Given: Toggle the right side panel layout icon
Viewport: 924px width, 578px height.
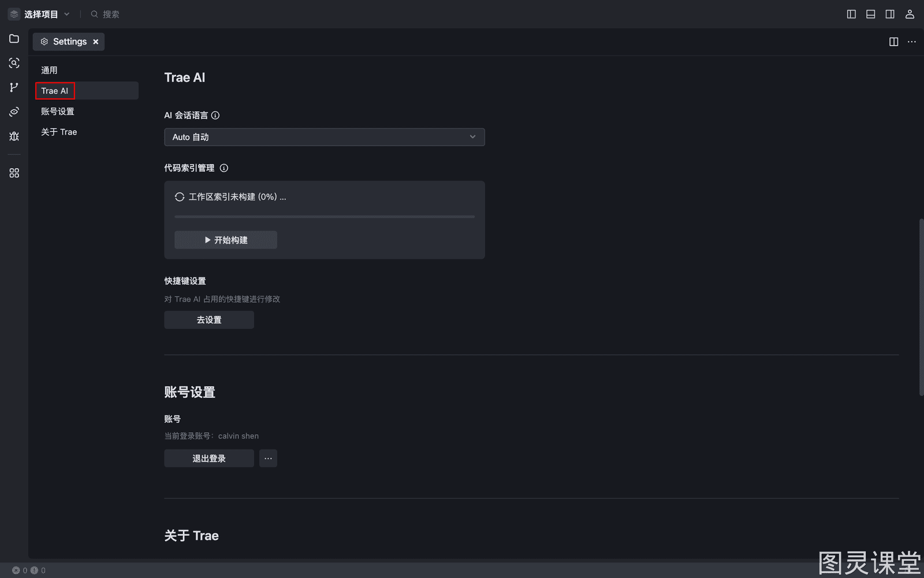Looking at the screenshot, I should point(890,14).
